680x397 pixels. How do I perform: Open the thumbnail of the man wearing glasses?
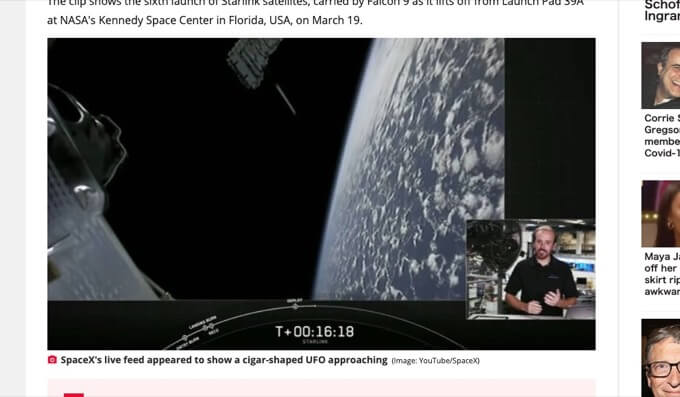(660, 358)
